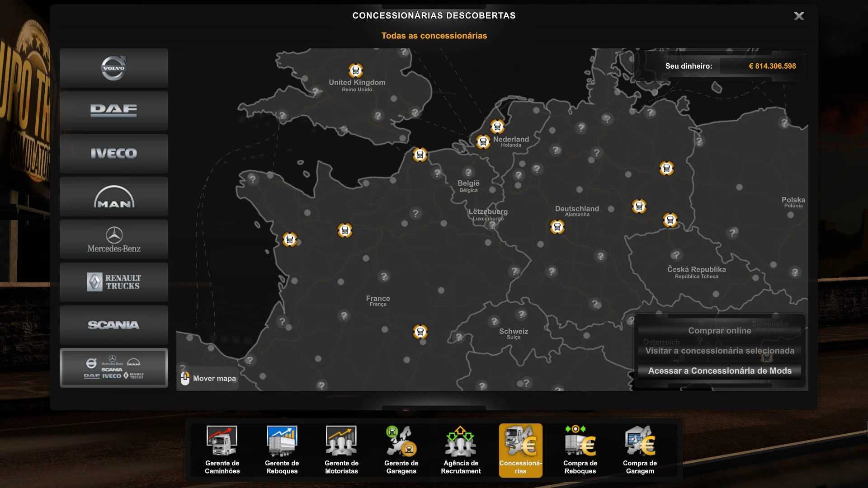Show all brands combined filter
This screenshot has width=868, height=488.
(113, 368)
